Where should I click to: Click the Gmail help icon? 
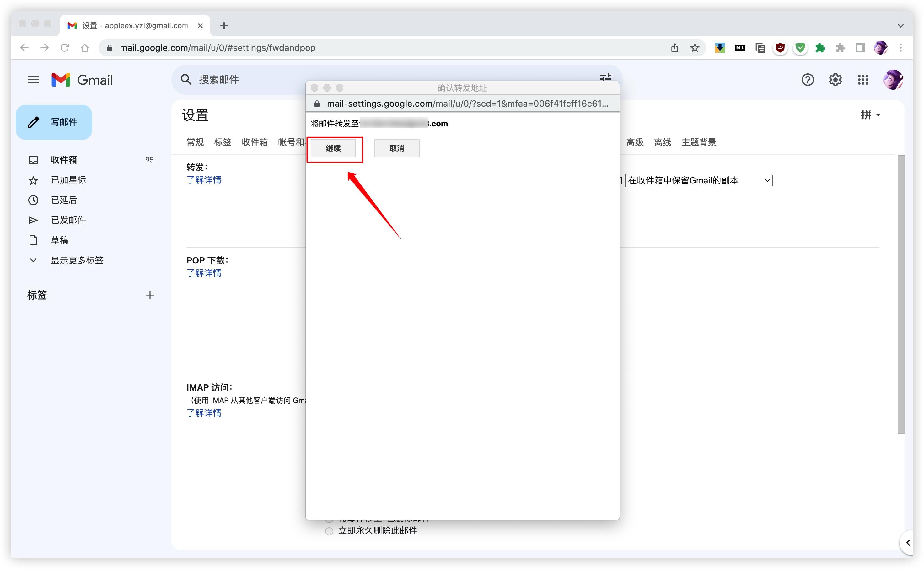click(807, 80)
